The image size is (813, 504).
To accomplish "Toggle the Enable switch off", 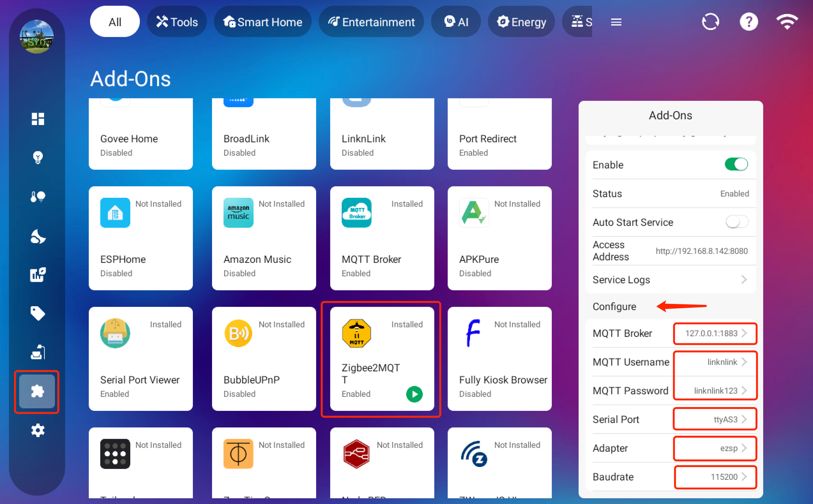I will (x=736, y=164).
